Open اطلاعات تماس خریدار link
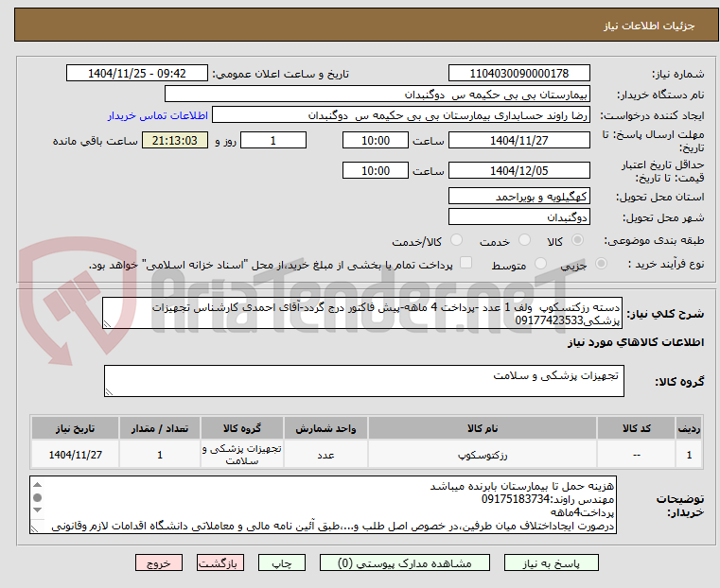The height and width of the screenshot is (588, 720). [x=158, y=115]
